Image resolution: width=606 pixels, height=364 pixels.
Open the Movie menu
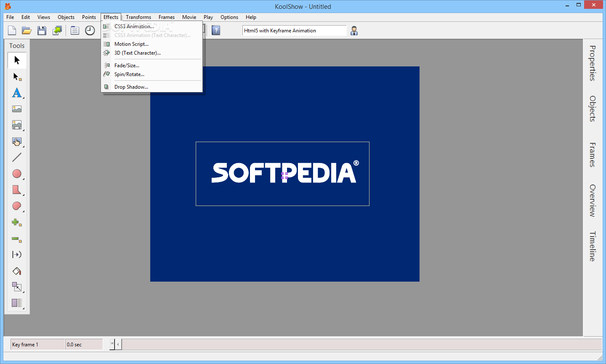coord(189,17)
